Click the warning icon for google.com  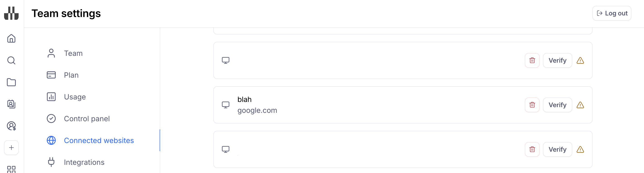pos(580,105)
